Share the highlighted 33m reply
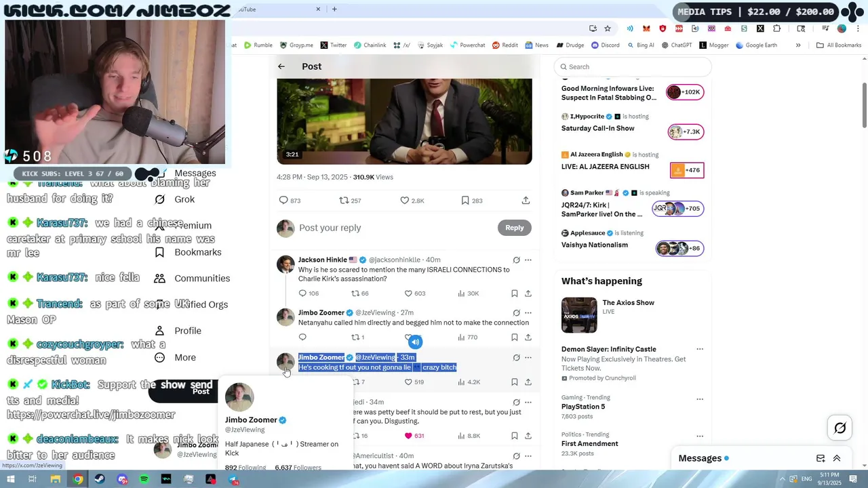Viewport: 868px width, 488px height. coord(528,382)
